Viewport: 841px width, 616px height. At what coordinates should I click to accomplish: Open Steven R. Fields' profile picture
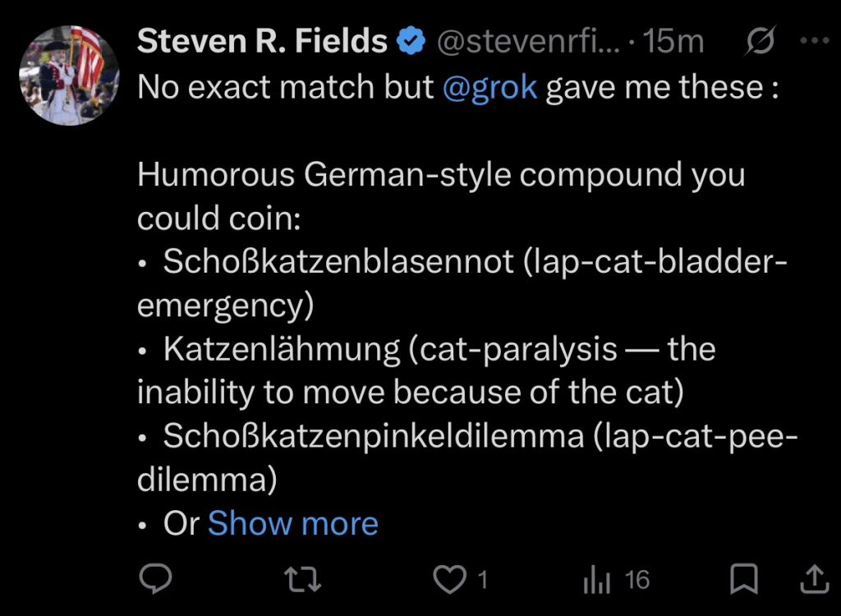[69, 75]
